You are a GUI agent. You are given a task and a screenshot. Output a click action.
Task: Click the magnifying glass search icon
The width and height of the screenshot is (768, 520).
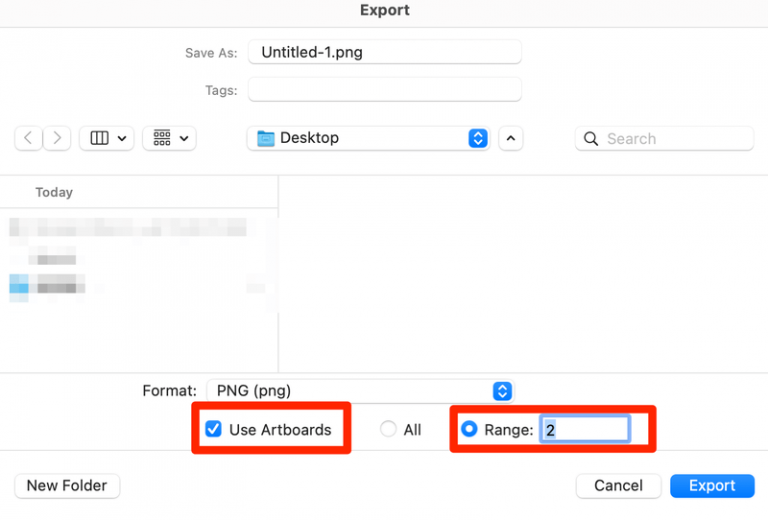point(591,139)
